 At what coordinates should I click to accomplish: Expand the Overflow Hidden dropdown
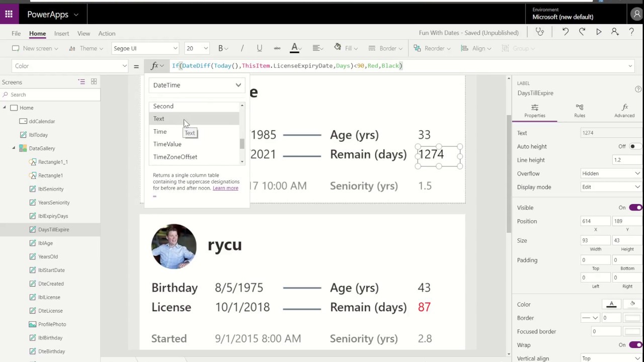coord(611,173)
